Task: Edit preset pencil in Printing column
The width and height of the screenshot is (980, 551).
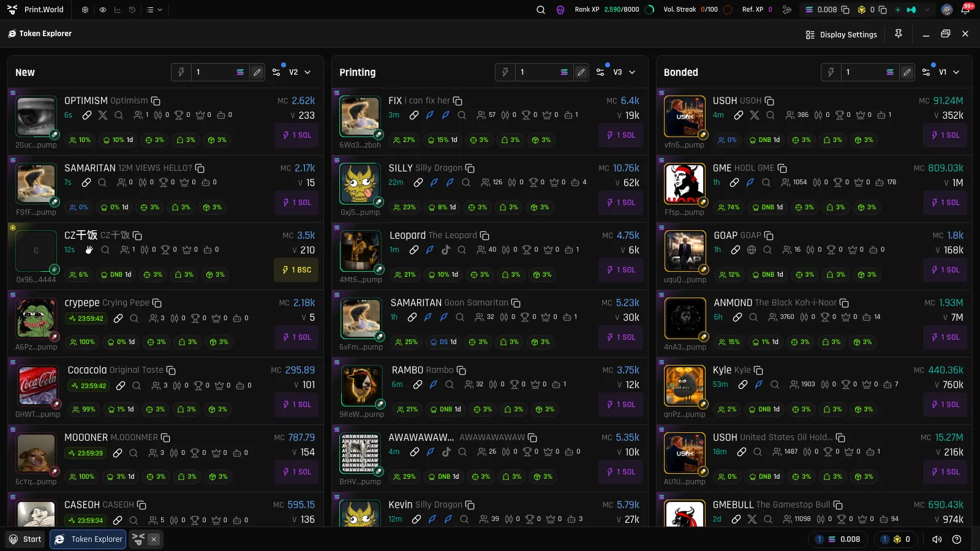Action: (x=581, y=72)
